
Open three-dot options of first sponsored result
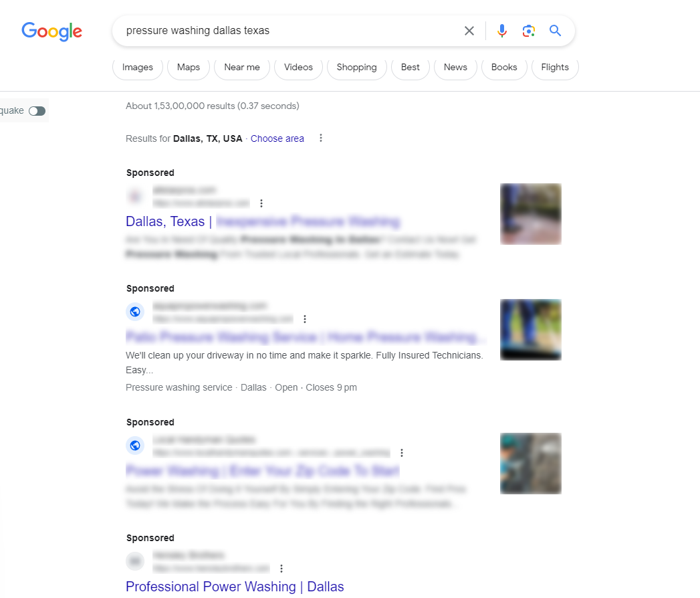pos(261,203)
